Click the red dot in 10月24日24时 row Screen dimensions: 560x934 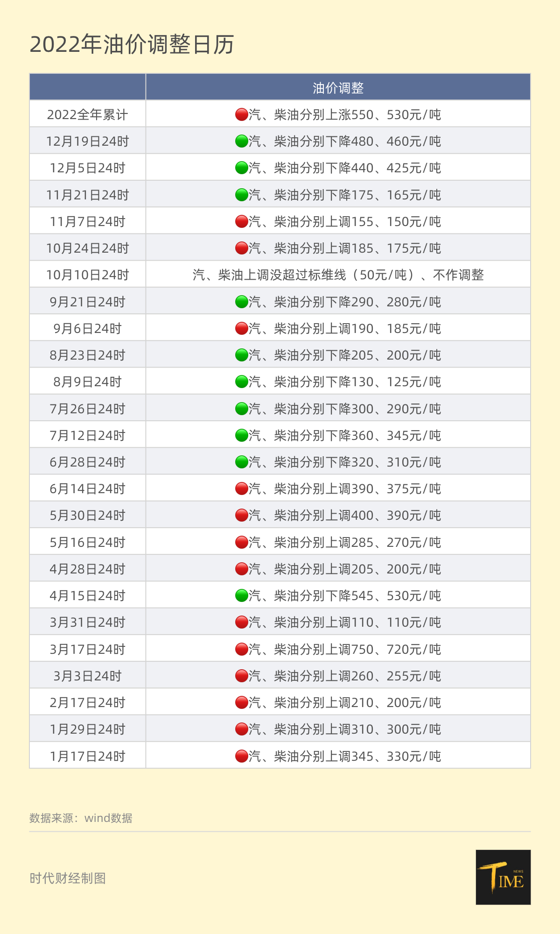(242, 248)
